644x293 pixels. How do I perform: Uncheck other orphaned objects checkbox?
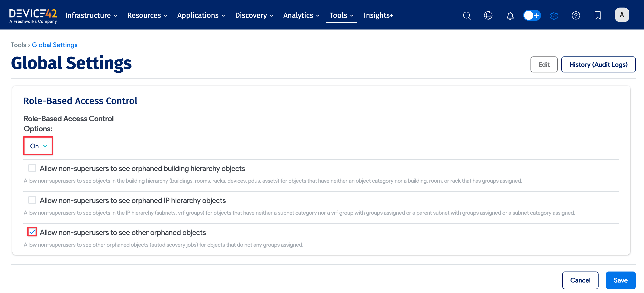(x=32, y=232)
